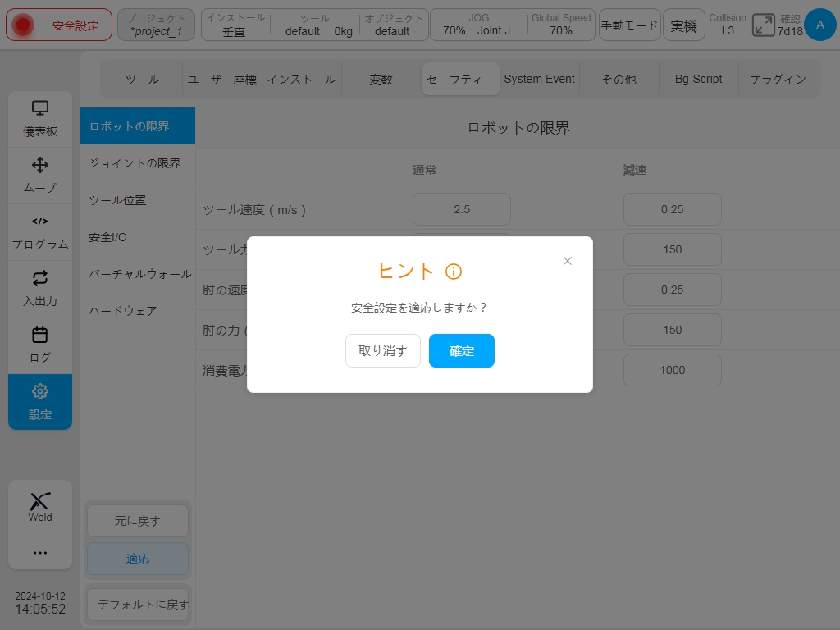This screenshot has width=840, height=630.
Task: Open the 入出力 I/O arrows icon
Action: (x=40, y=278)
